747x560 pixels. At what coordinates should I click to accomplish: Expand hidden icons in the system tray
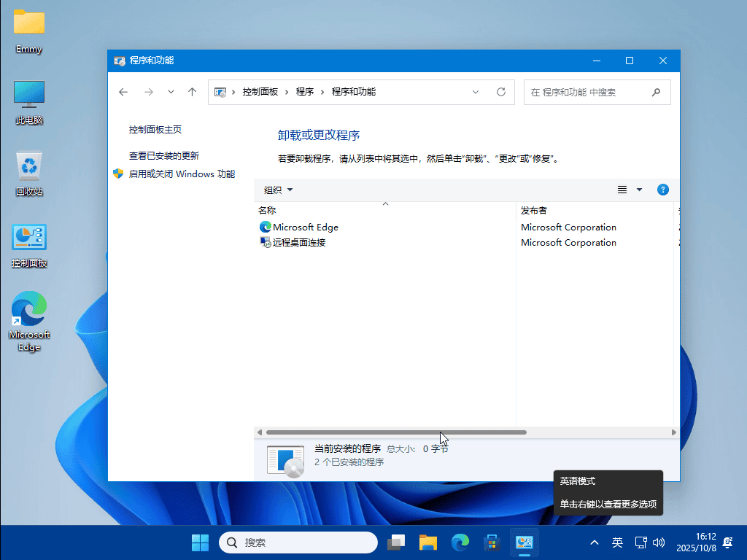click(594, 542)
